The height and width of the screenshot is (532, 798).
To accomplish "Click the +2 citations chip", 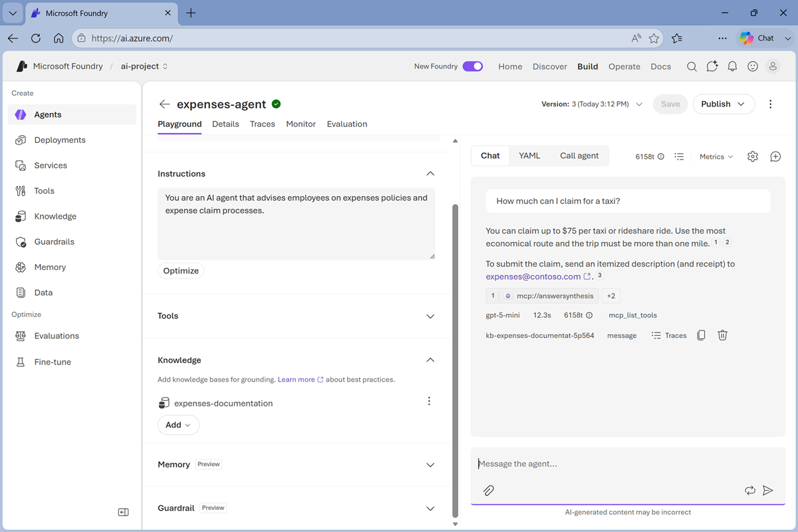I will coord(611,296).
